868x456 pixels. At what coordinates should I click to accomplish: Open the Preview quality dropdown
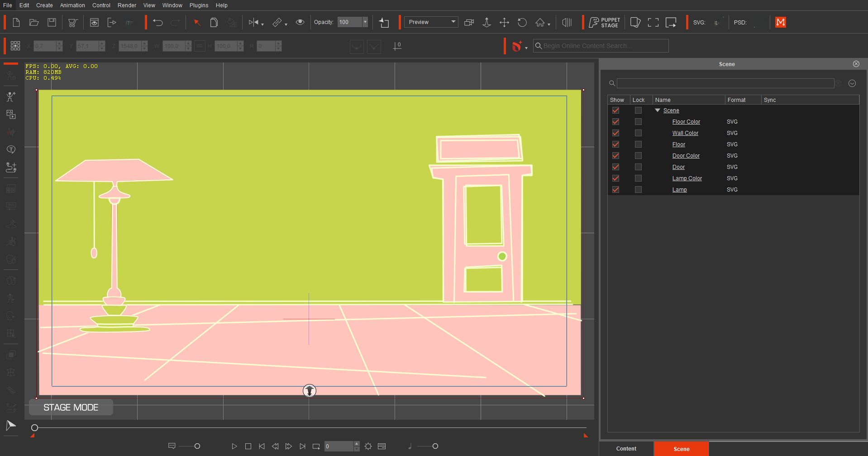pyautogui.click(x=431, y=22)
